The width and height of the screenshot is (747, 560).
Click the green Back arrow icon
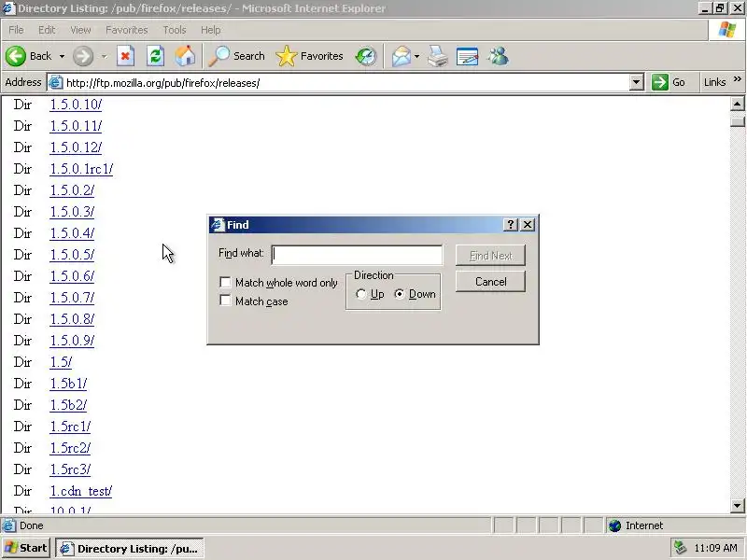pyautogui.click(x=16, y=56)
